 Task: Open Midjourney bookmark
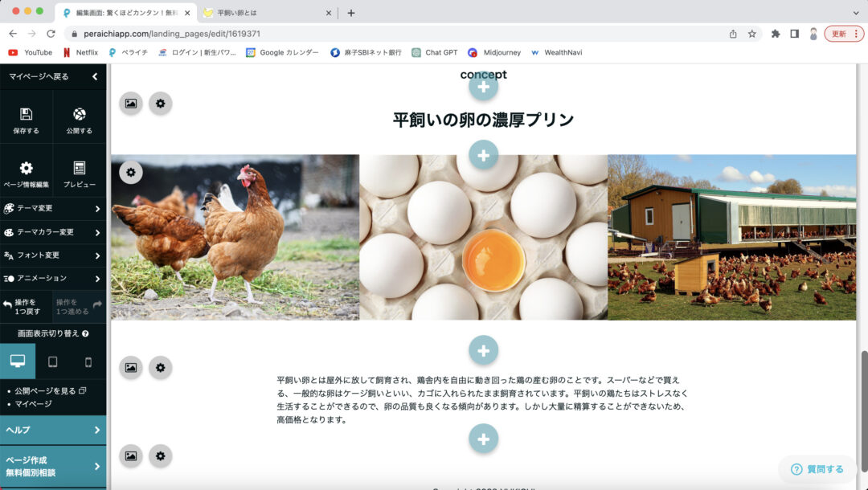[x=494, y=52]
